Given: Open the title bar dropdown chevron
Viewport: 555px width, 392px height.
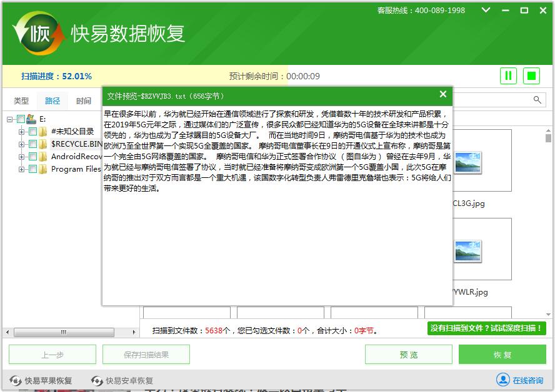Looking at the screenshot, I should (484, 11).
